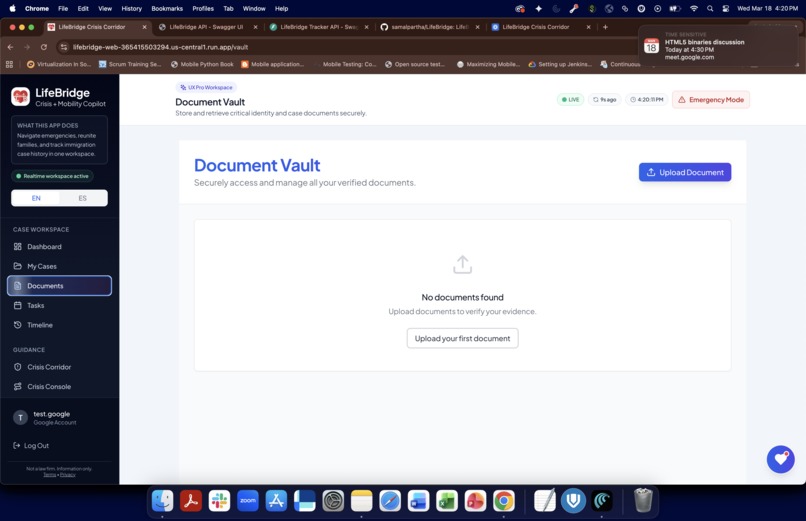Open the Bookmarks menu
This screenshot has height=521, width=806.
[x=167, y=8]
